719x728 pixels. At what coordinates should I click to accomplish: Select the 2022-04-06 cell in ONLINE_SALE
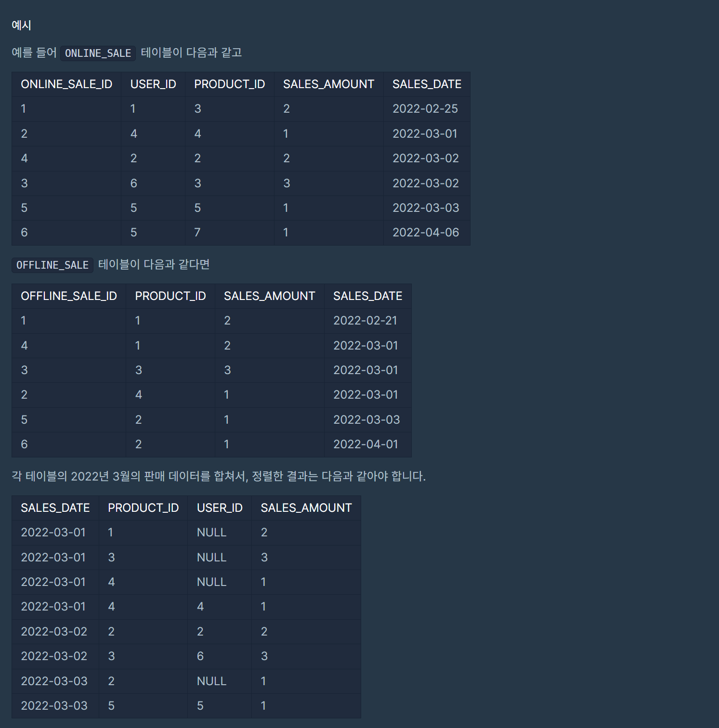[426, 233]
